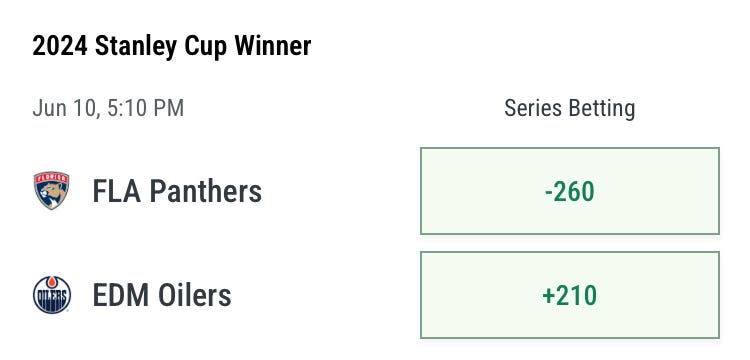Click the orange oil drop in Oilers logo
Image resolution: width=750 pixels, height=360 pixels.
coord(52,282)
